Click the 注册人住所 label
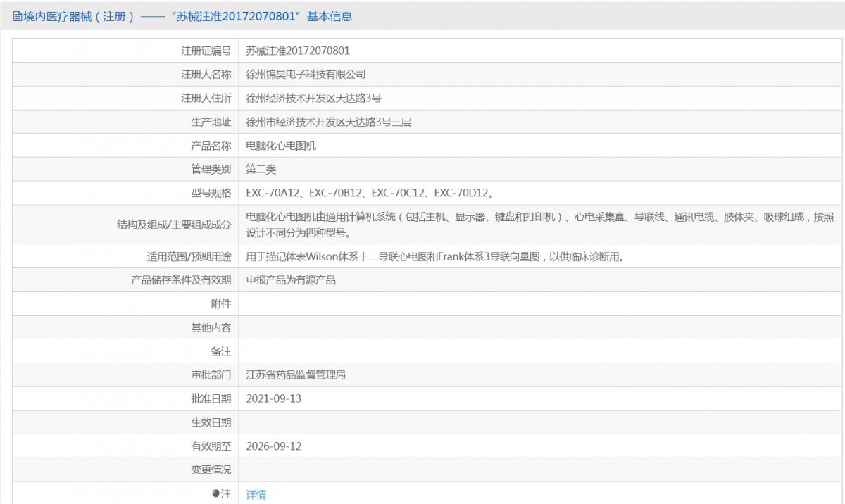 206,98
